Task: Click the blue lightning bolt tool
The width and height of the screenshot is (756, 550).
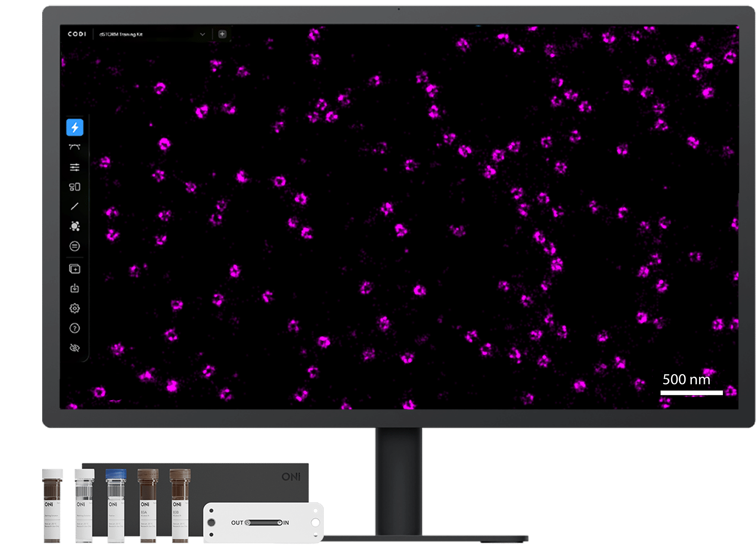Action: coord(75,127)
